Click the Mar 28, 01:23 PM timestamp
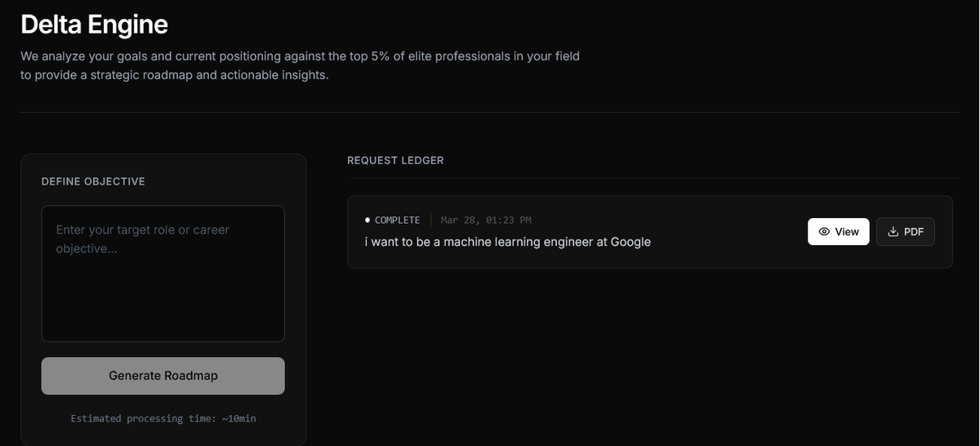 (486, 221)
